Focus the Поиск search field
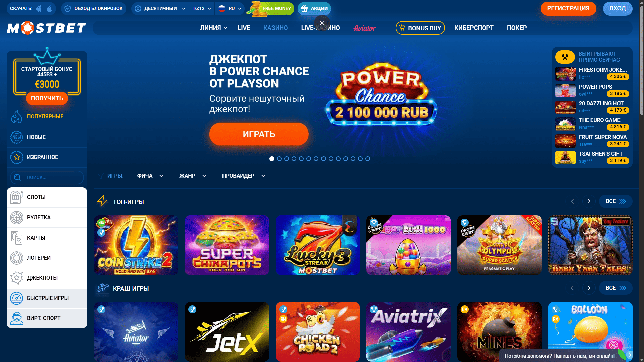Screen dimensions: 644x362 (47, 177)
